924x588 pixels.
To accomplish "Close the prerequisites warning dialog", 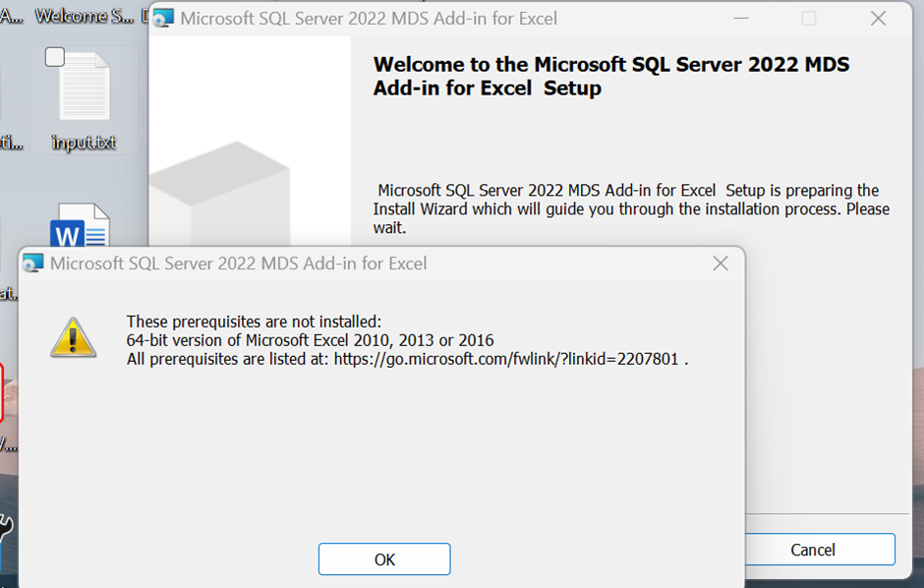I will [721, 263].
